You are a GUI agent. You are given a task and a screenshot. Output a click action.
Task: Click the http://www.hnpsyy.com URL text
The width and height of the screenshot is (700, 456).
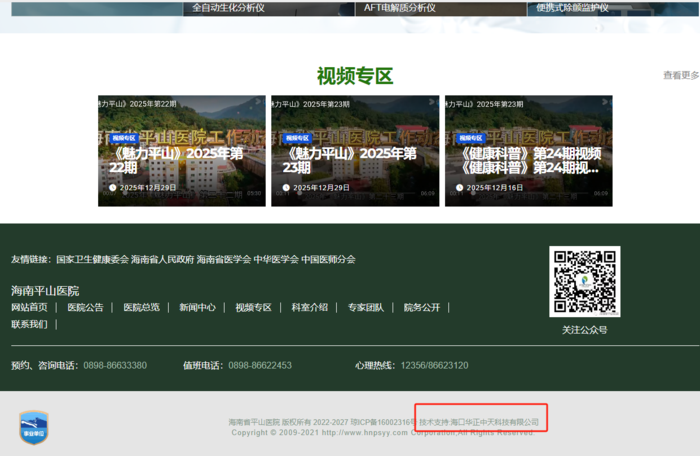pyautogui.click(x=365, y=432)
